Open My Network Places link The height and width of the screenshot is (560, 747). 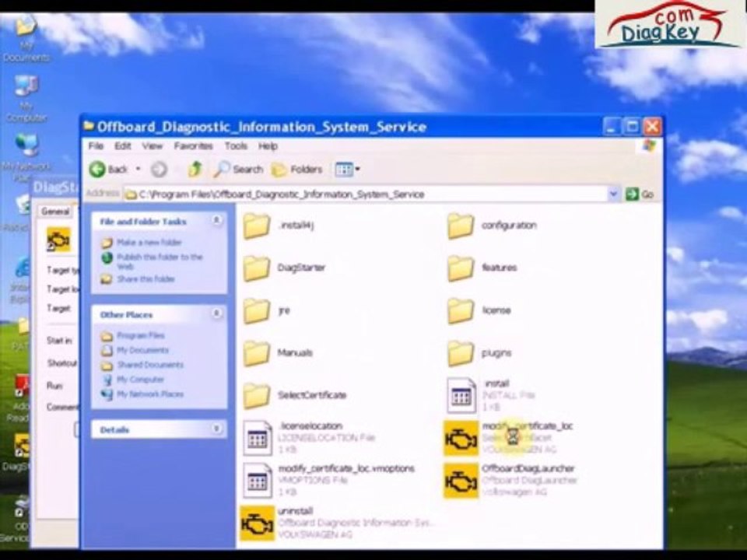[x=150, y=394]
